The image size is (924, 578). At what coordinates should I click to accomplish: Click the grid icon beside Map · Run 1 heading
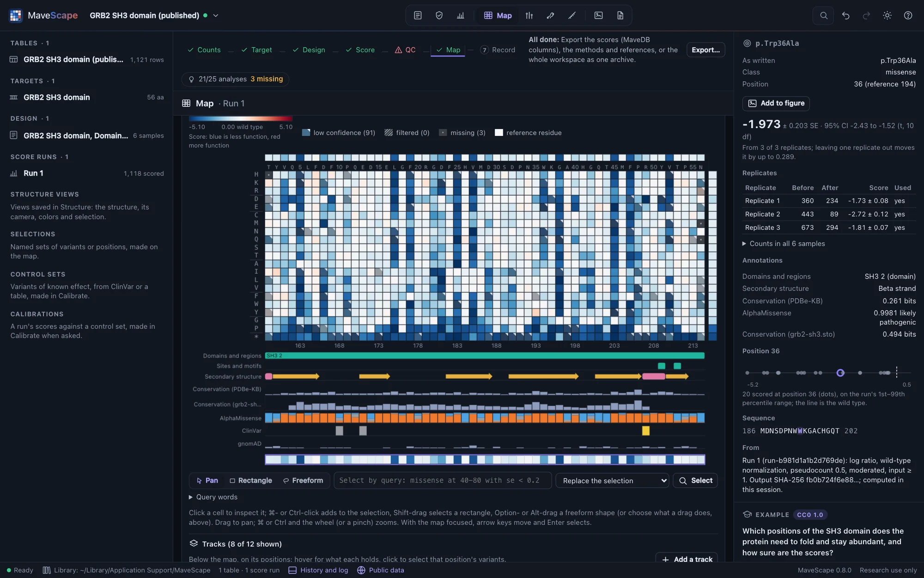(186, 103)
